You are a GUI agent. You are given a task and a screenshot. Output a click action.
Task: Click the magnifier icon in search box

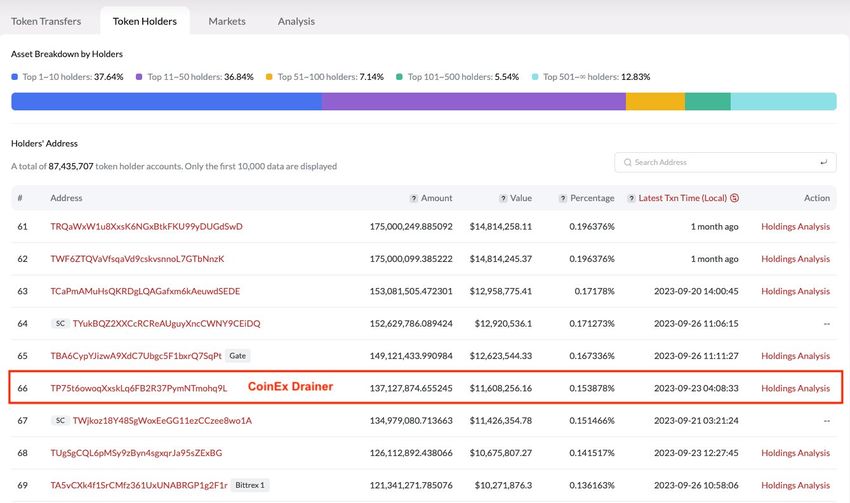click(x=627, y=162)
